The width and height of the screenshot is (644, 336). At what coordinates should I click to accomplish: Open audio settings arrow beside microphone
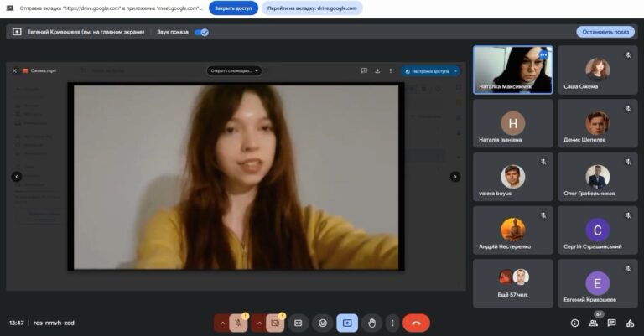click(x=222, y=323)
